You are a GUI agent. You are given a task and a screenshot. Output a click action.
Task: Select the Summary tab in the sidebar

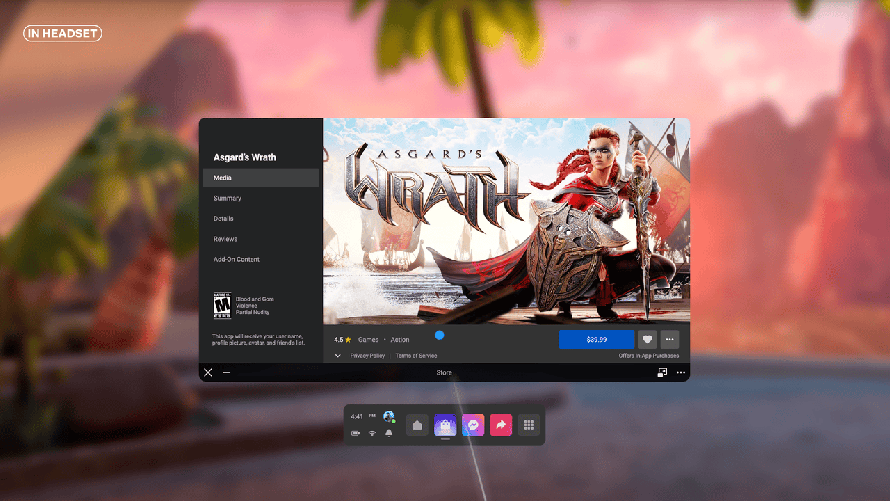[x=228, y=198]
